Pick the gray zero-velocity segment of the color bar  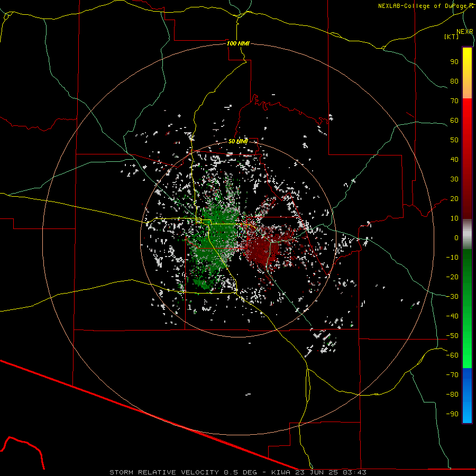point(467,234)
